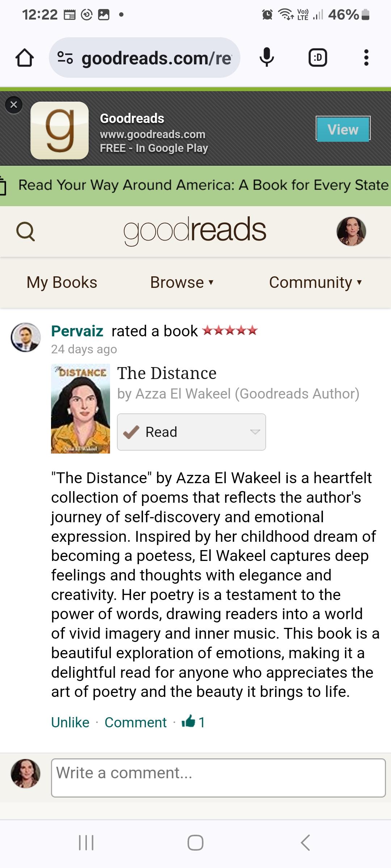The image size is (391, 868).
Task: Open your profile avatar menu
Action: point(351,231)
